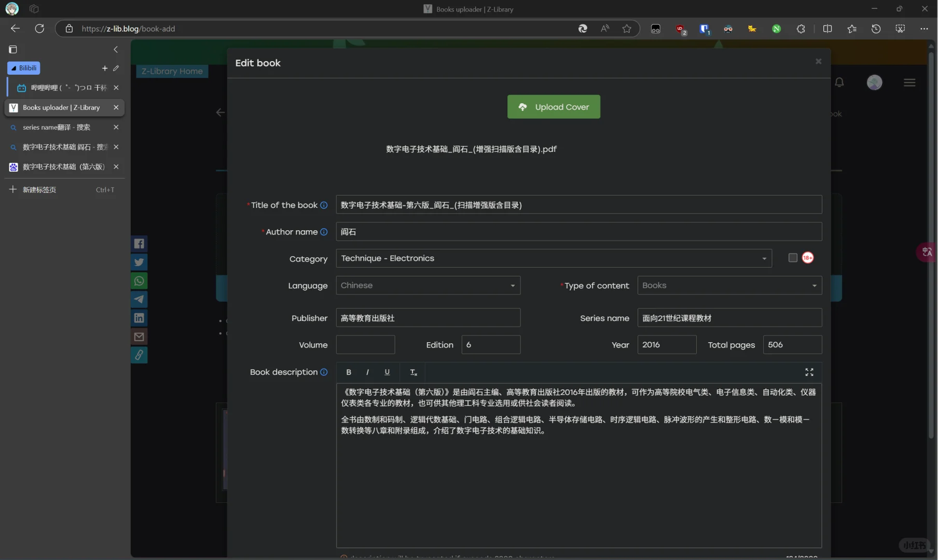This screenshot has height=560, width=938.
Task: Click Title of the book info icon
Action: (x=324, y=205)
